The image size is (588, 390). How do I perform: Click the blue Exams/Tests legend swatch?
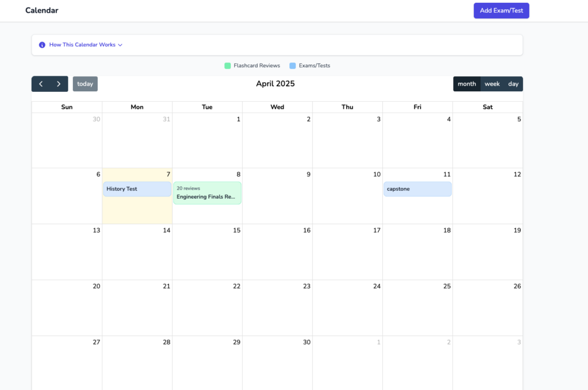pos(293,65)
